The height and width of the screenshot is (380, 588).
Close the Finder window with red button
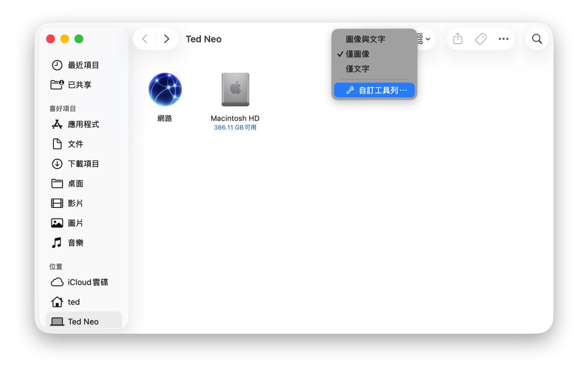click(x=50, y=39)
